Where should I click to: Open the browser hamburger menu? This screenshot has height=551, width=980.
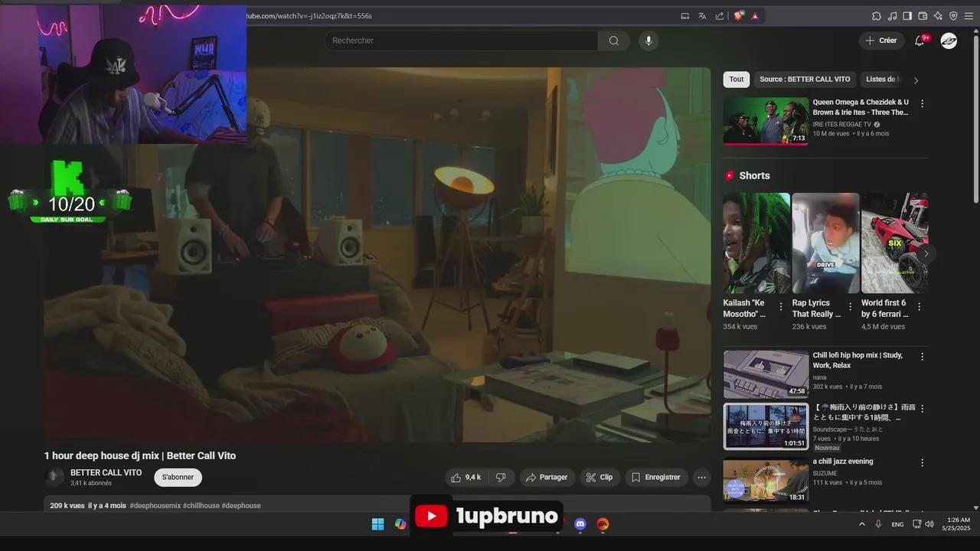click(969, 15)
